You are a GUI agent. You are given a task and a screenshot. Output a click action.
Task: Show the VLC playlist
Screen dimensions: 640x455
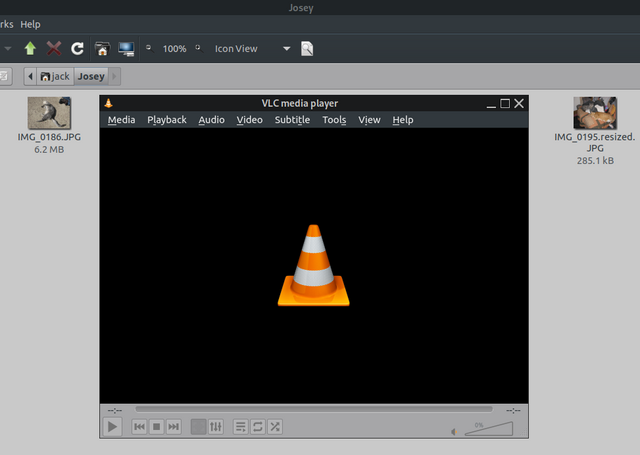[241, 427]
